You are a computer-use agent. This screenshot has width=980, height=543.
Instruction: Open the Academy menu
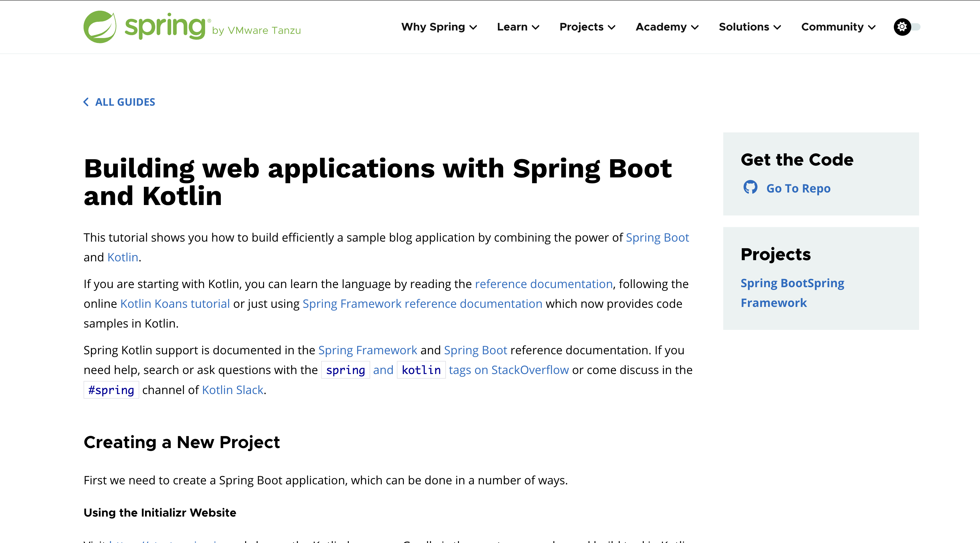click(x=667, y=27)
